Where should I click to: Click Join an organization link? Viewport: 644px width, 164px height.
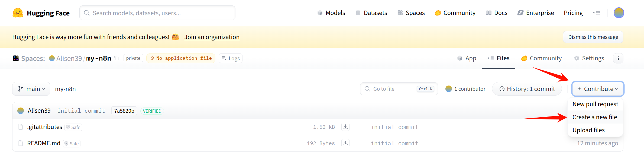pyautogui.click(x=212, y=37)
